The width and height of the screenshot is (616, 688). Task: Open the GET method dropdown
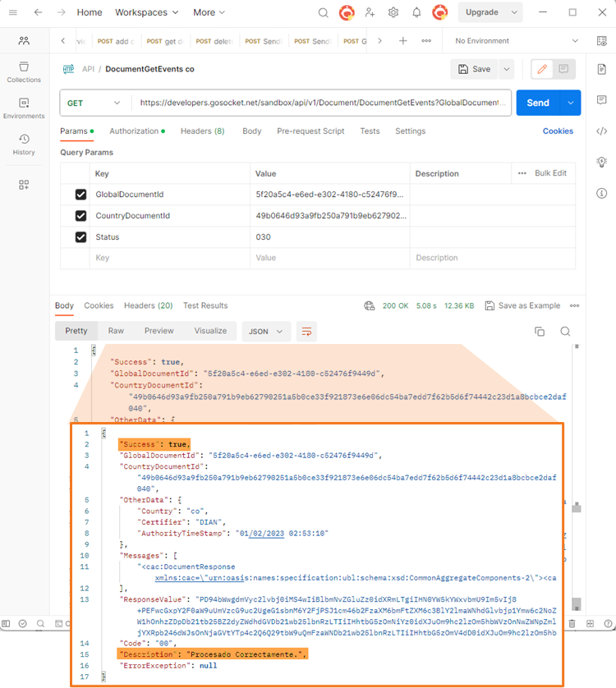coord(94,103)
